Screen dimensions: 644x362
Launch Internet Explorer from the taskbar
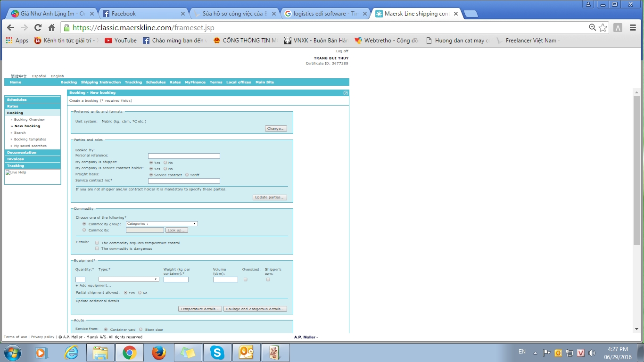pos(71,352)
